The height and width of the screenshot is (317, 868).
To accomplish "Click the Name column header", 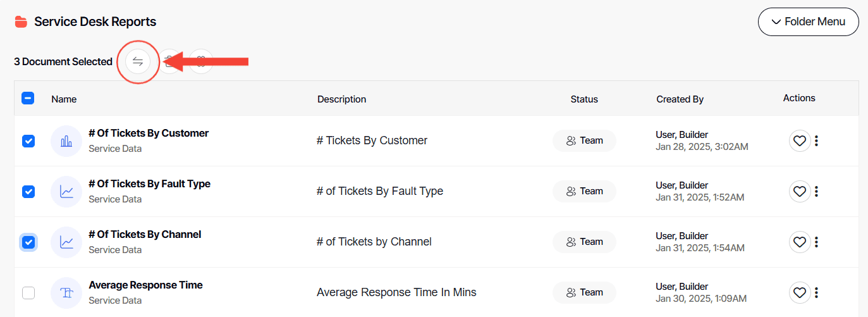I will pos(64,99).
